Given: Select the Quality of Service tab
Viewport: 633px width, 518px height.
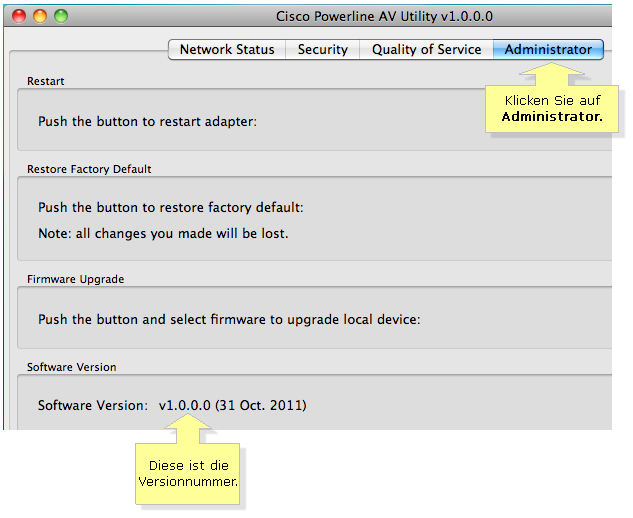Looking at the screenshot, I should point(426,50).
